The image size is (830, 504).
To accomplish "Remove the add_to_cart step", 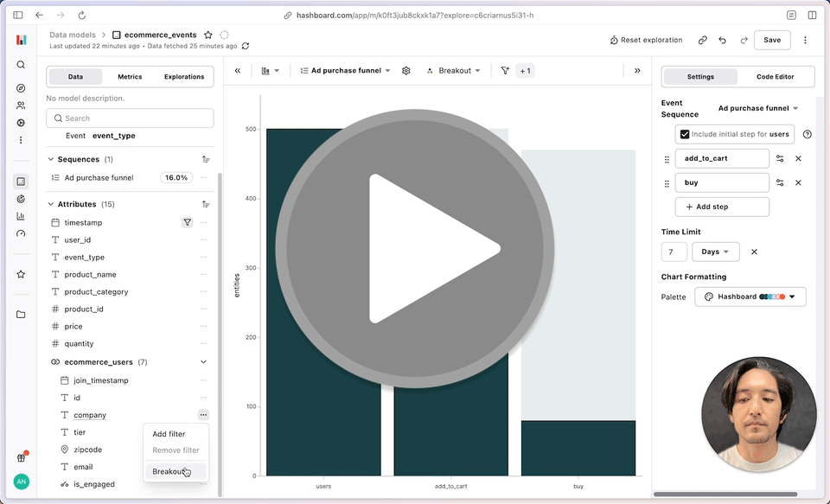I will point(798,158).
